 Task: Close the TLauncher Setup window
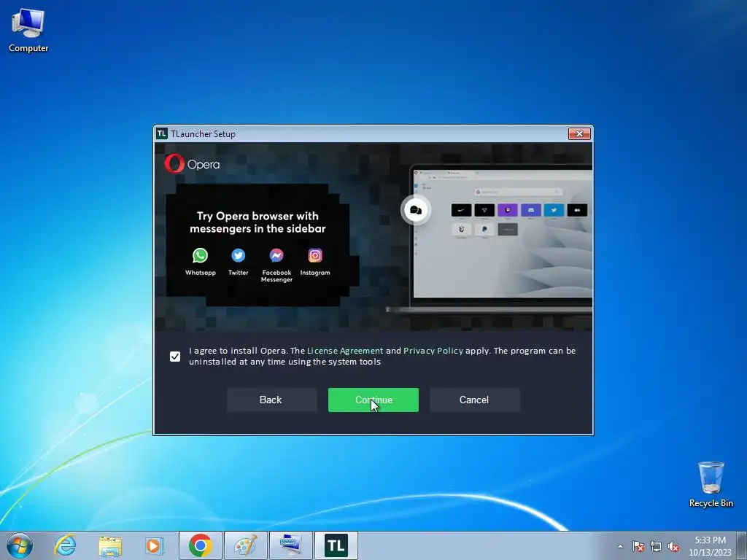[579, 134]
